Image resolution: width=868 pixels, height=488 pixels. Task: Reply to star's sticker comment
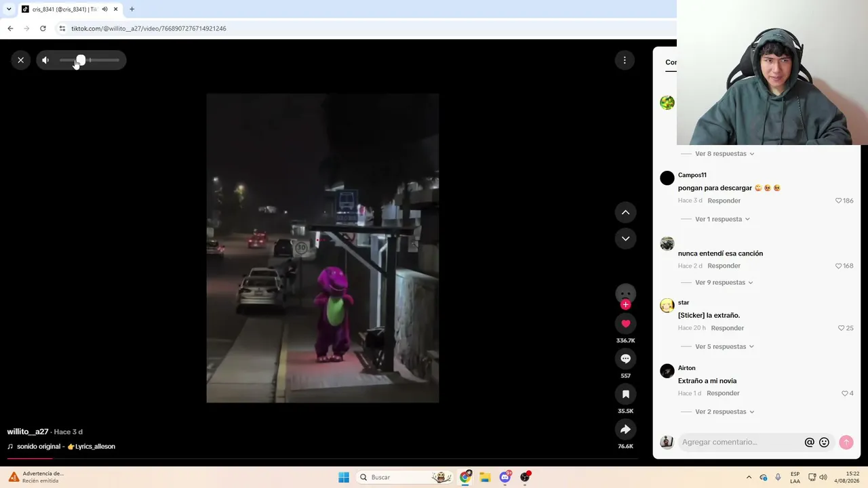point(728,328)
